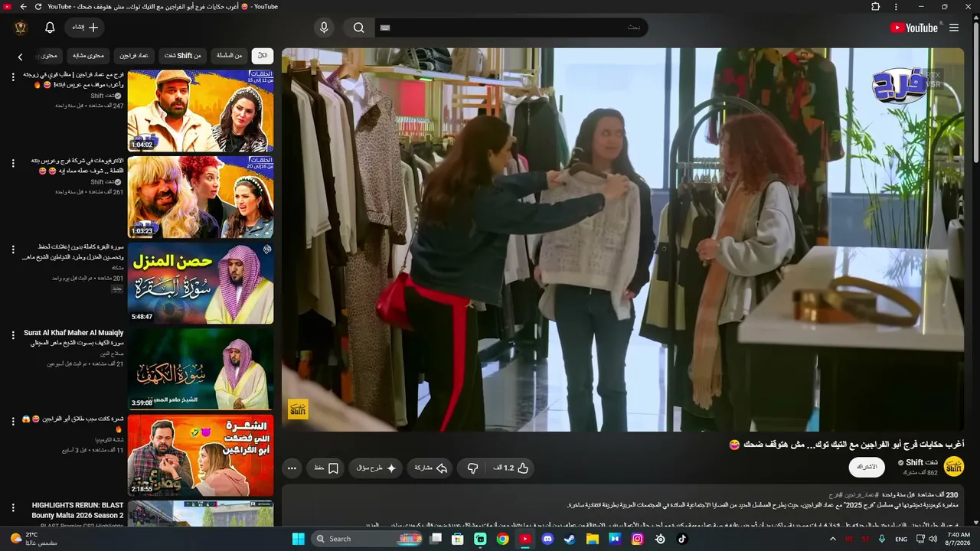
Task: Click the Create (إنشاء) plus button
Action: 85,28
